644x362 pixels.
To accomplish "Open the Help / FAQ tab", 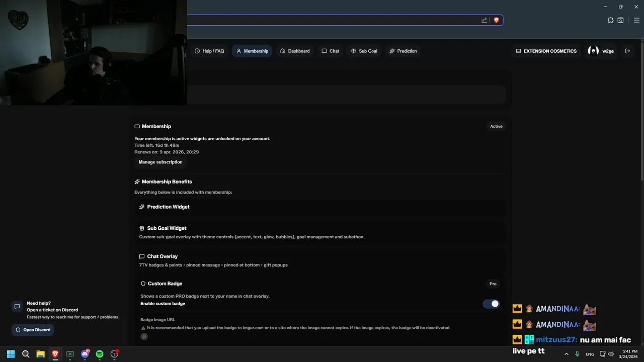I will point(209,51).
